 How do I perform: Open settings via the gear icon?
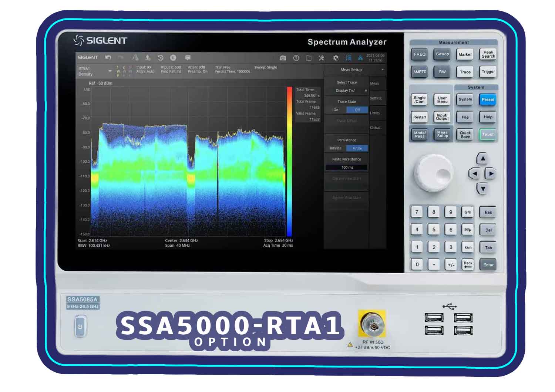click(x=336, y=58)
